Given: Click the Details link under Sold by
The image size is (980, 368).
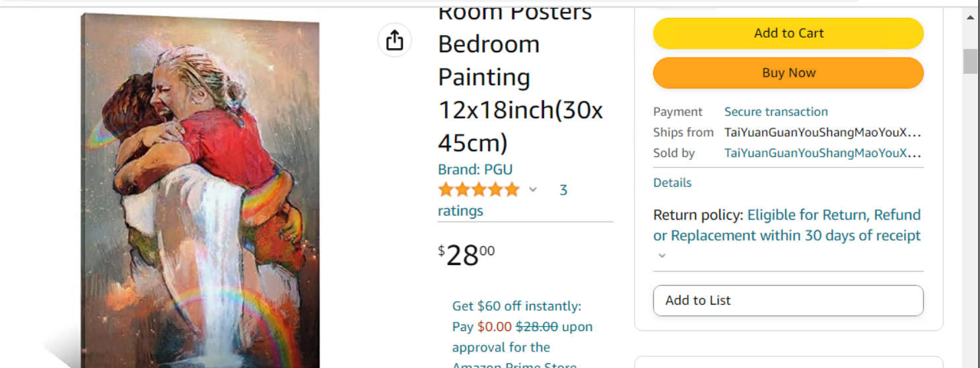Looking at the screenshot, I should click(672, 183).
